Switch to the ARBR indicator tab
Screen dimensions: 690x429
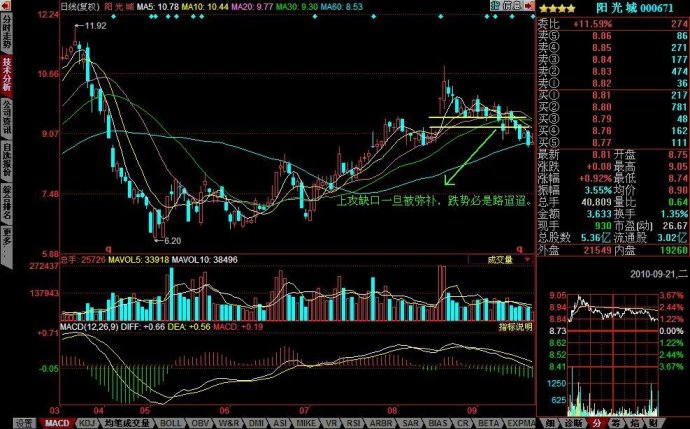[x=381, y=424]
